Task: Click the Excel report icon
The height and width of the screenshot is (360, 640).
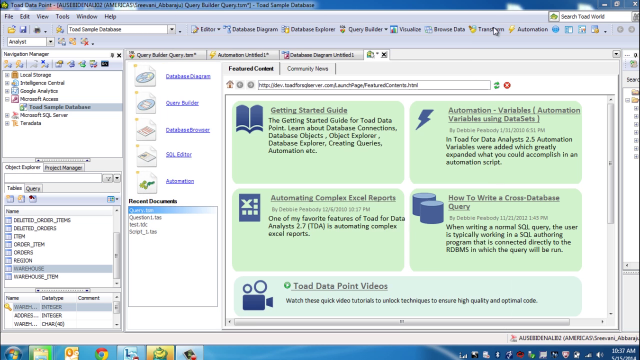Action: [249, 208]
